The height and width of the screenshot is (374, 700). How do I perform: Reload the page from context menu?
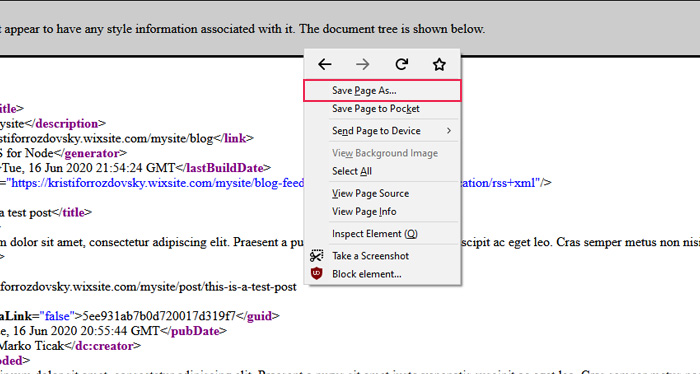401,65
